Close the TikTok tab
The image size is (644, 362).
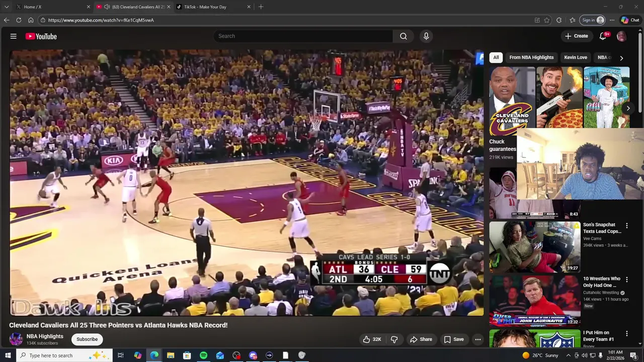[249, 7]
